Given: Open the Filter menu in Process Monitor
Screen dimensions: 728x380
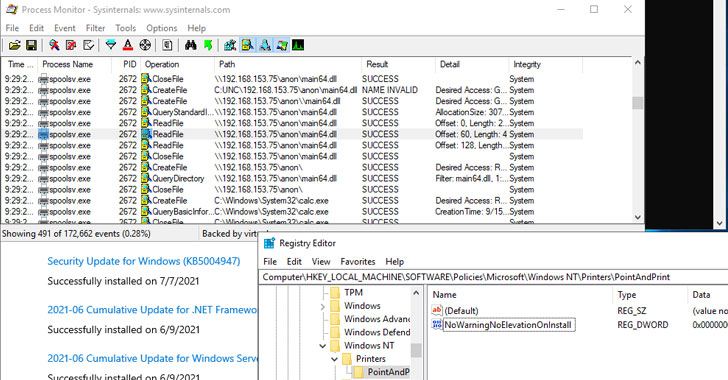Looking at the screenshot, I should (95, 28).
